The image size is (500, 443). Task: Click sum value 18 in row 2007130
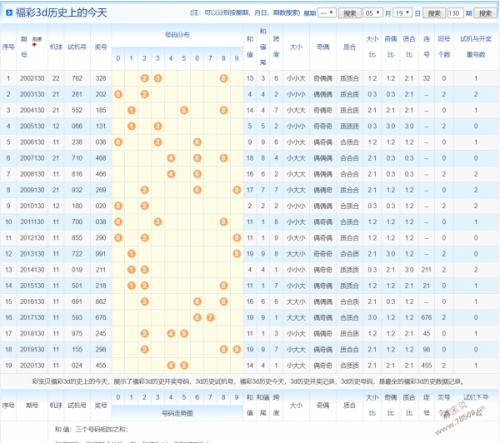pyautogui.click(x=250, y=158)
